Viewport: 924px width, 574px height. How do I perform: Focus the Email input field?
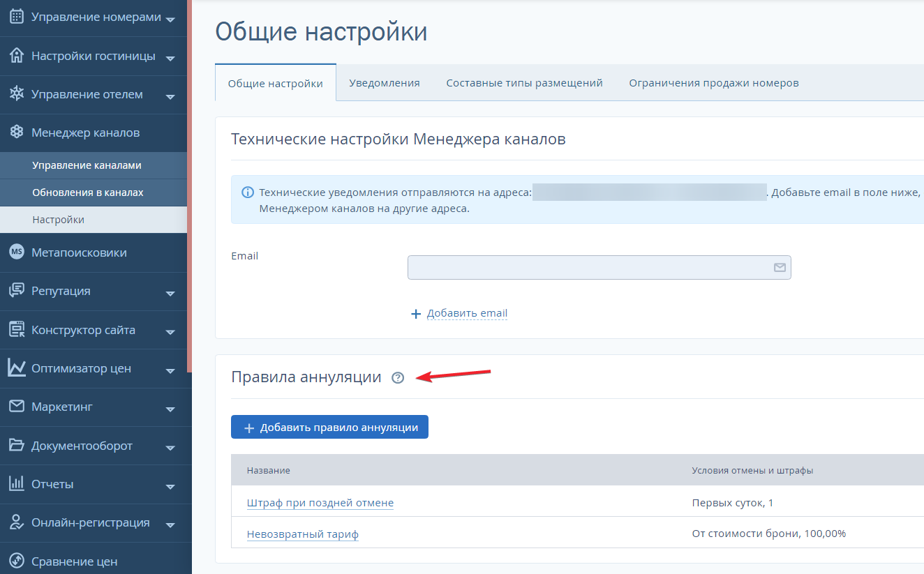(599, 267)
